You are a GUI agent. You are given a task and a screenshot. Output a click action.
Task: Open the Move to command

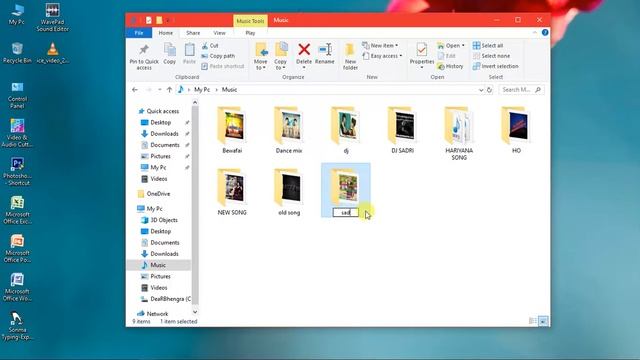260,56
